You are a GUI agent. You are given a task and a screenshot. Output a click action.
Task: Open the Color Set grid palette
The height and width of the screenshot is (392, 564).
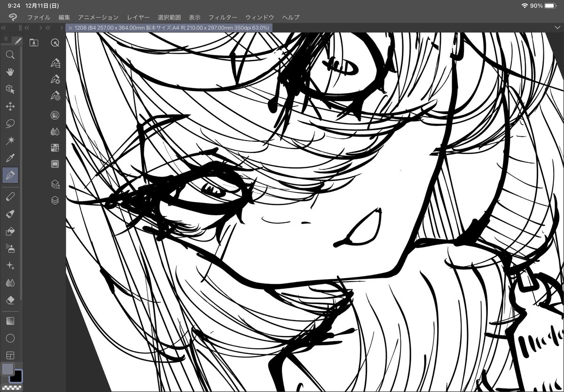tap(55, 148)
